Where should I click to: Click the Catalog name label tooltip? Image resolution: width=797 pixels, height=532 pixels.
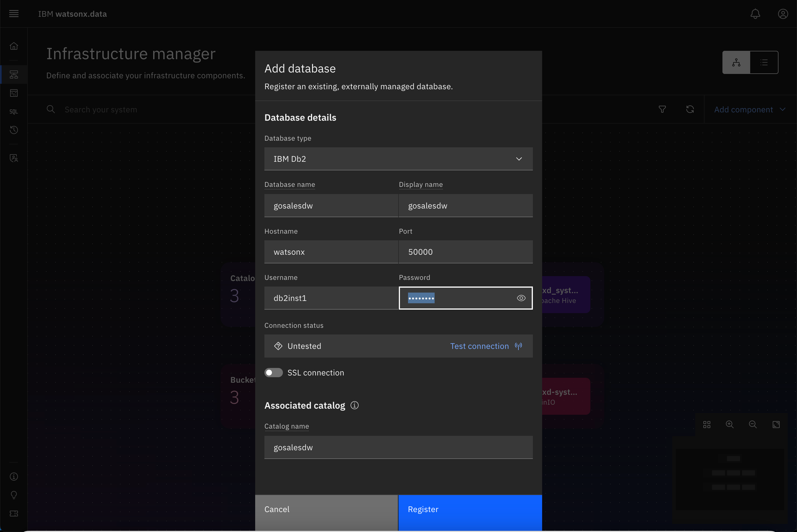point(286,426)
